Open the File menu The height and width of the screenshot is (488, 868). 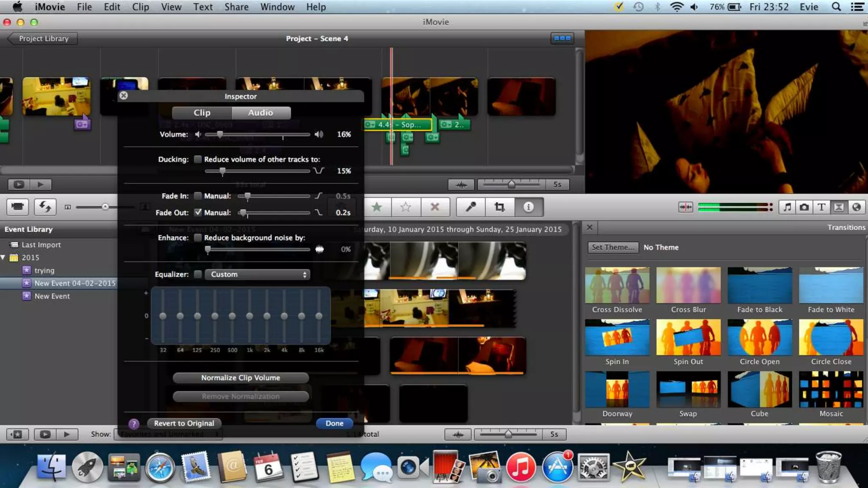point(84,7)
